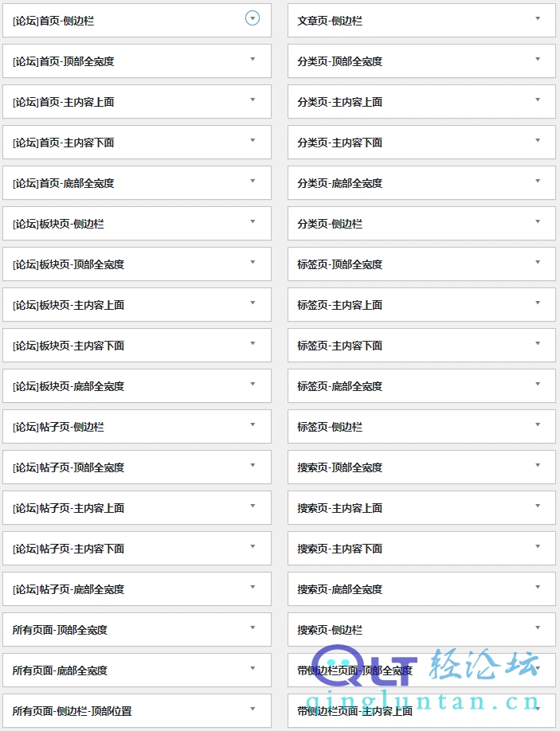Open 所有页面-顶部全宽度 arrow
Screen dimensions: 560x731
point(253,627)
